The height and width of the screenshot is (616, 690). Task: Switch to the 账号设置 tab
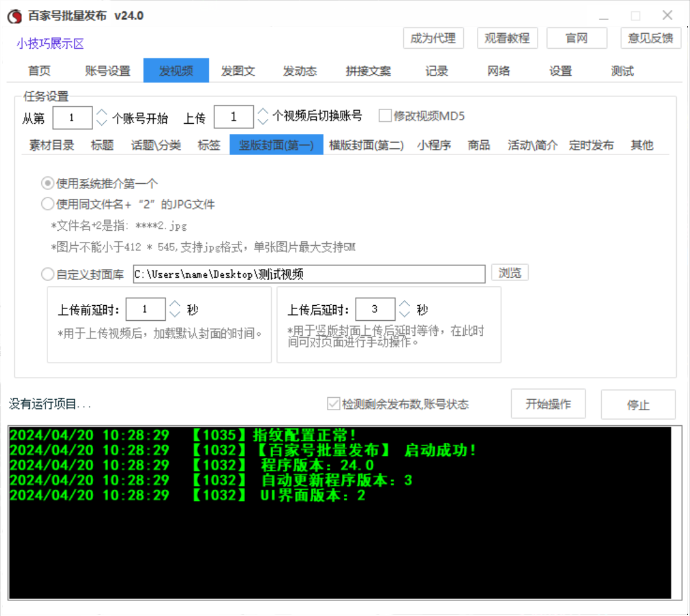(107, 71)
